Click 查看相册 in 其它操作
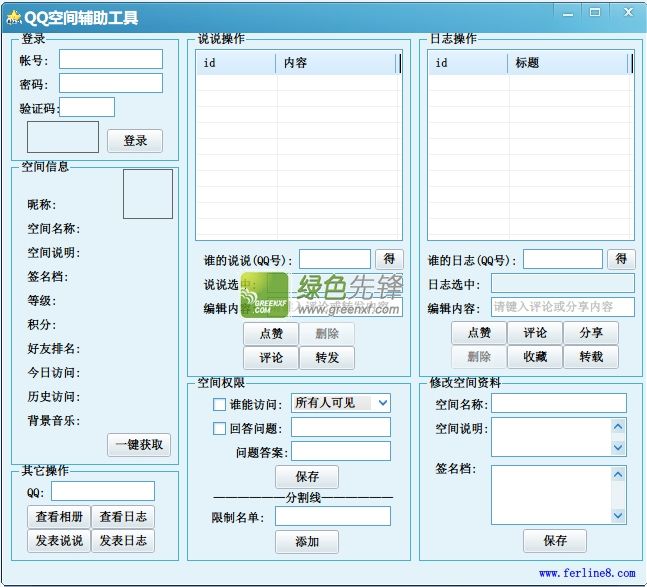This screenshot has height=587, width=647. click(x=59, y=516)
